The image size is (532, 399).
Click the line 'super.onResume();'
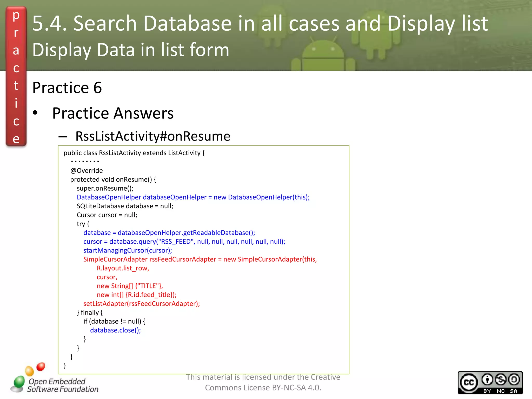[x=105, y=188]
